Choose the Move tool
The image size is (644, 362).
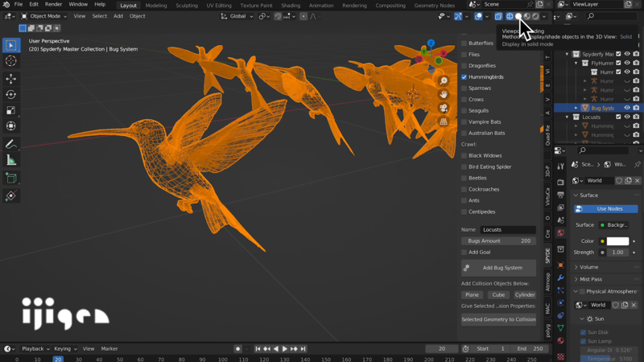(11, 78)
